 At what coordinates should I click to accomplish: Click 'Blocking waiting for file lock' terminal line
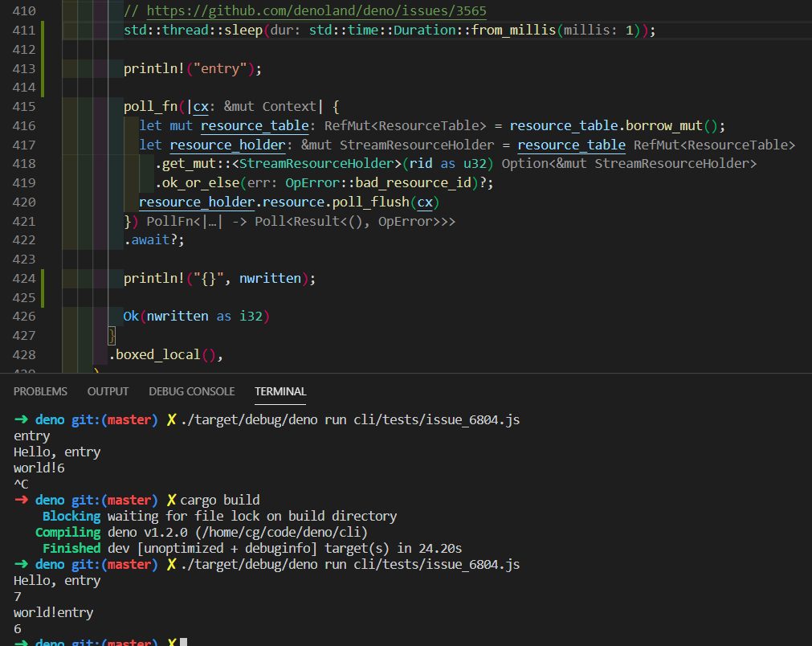(x=219, y=517)
